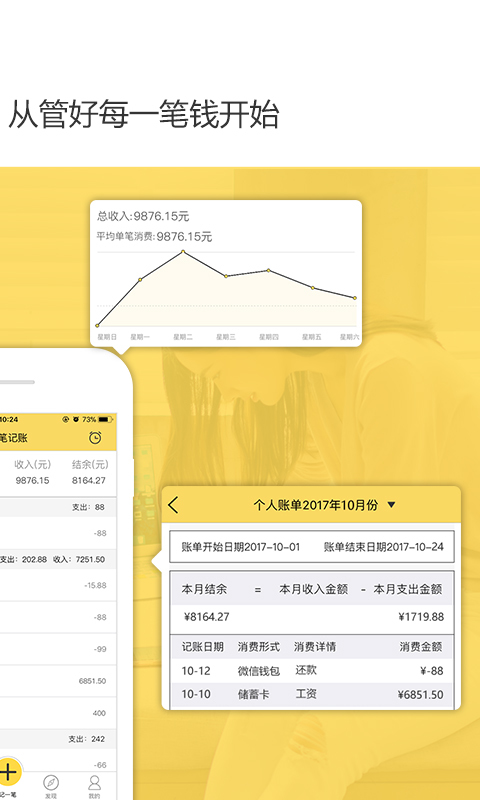Viewport: 480px width, 800px height.
Task: Click the 消费金额 column header
Action: pyautogui.click(x=421, y=647)
